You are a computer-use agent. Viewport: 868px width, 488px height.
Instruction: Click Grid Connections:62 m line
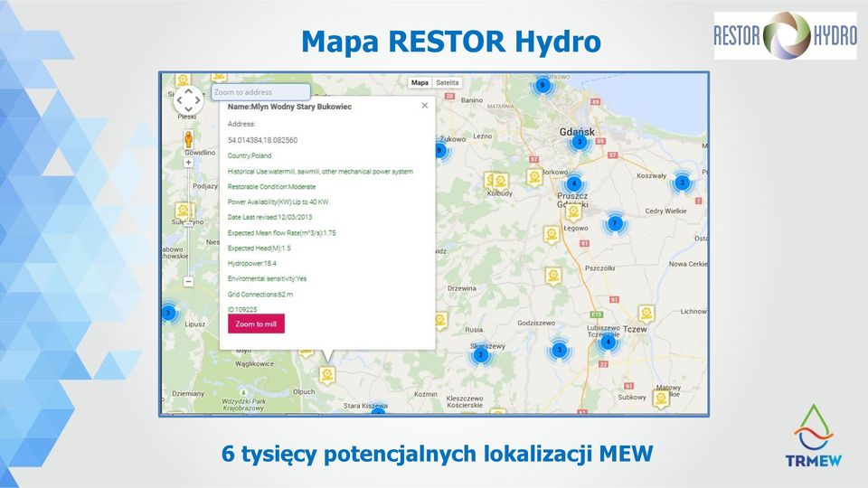(x=260, y=295)
